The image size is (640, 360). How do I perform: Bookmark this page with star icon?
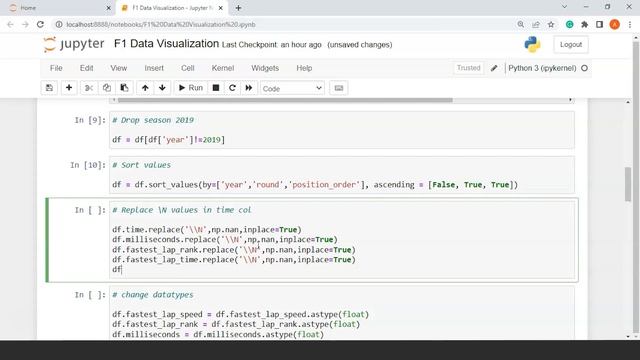551,24
